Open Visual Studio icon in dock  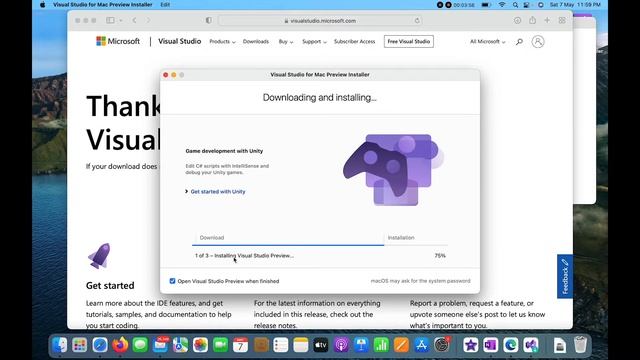(531, 345)
